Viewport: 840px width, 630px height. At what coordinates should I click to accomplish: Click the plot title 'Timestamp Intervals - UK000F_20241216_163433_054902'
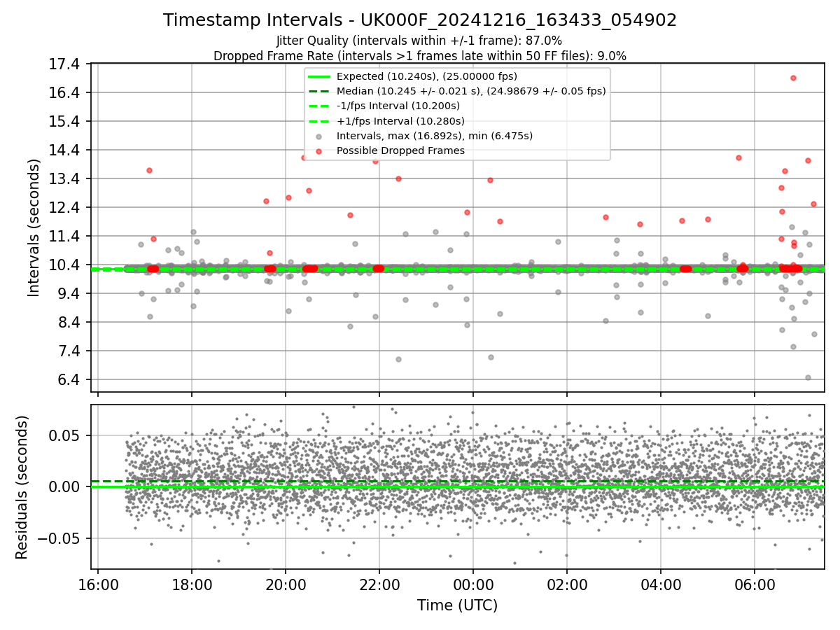coord(420,20)
